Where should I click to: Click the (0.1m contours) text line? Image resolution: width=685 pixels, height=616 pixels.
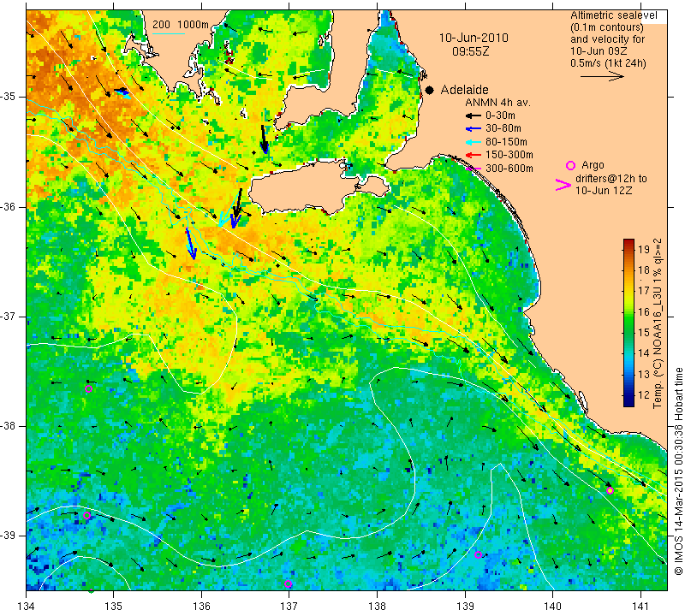click(607, 27)
